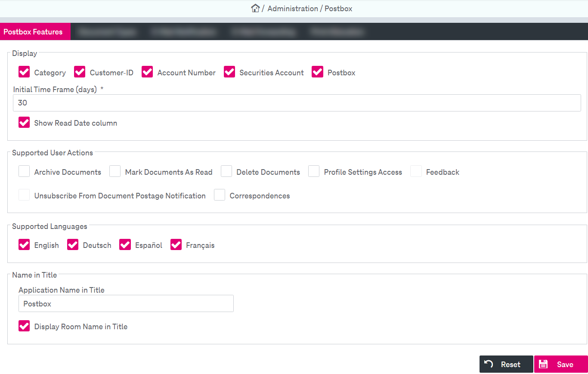Enable the Correspondences checkbox
This screenshot has height=374, width=588.
220,195
